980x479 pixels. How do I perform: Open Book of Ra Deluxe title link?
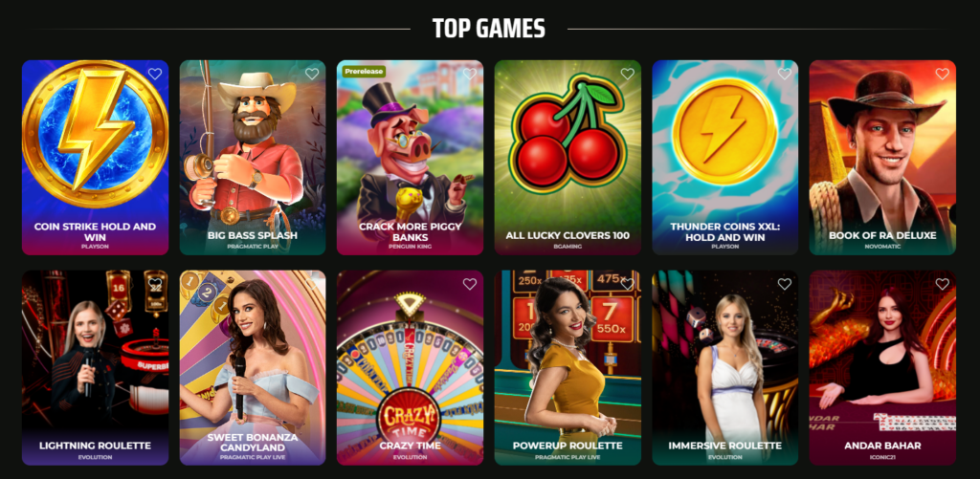[x=881, y=235]
